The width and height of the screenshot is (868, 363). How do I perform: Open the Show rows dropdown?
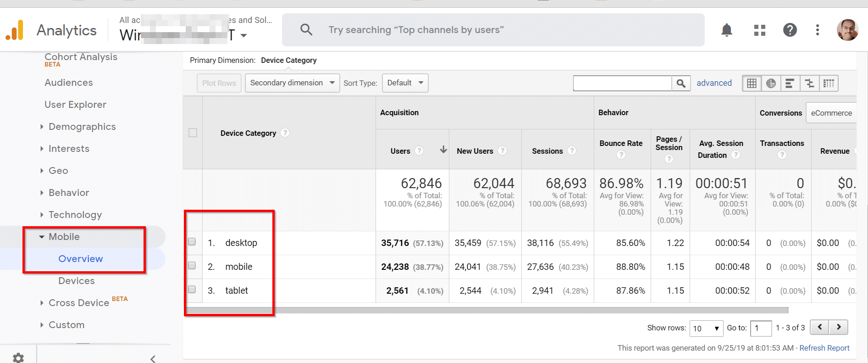[706, 329]
